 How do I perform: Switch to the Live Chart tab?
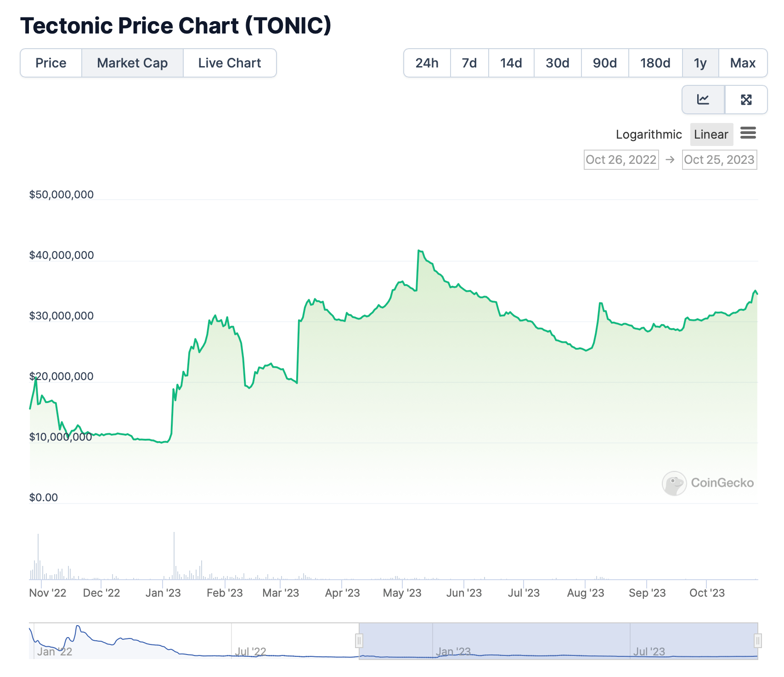(230, 63)
